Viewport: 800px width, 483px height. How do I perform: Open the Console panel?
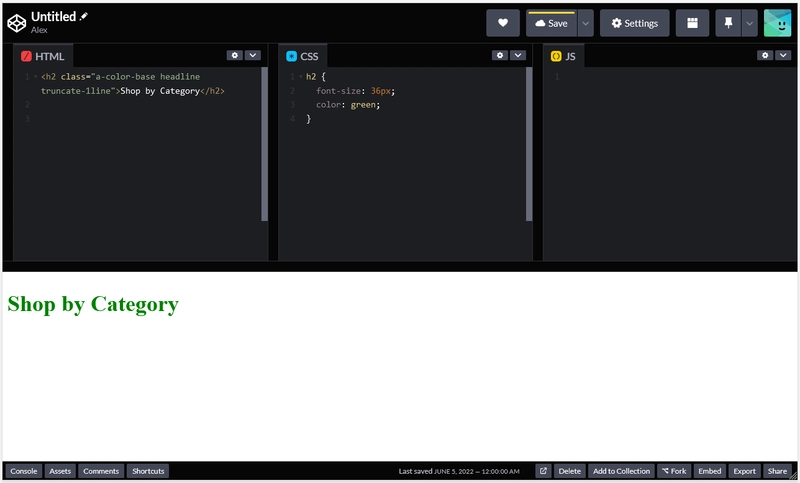[23, 471]
